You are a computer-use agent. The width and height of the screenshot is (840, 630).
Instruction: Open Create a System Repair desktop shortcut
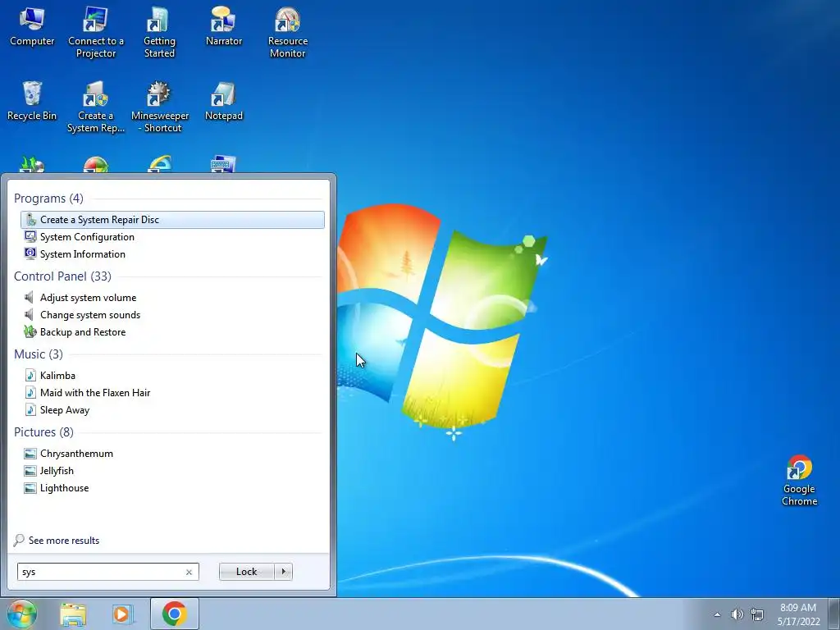96,107
